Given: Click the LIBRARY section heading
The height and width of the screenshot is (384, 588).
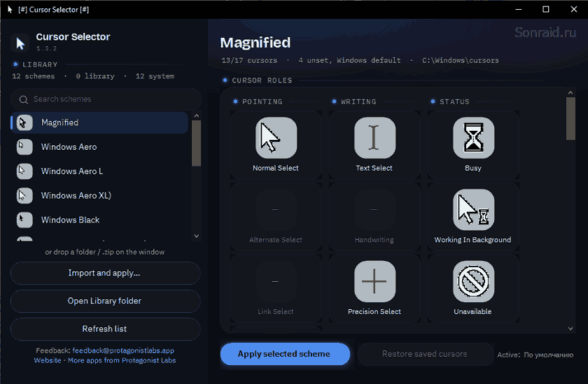Looking at the screenshot, I should click(x=40, y=64).
